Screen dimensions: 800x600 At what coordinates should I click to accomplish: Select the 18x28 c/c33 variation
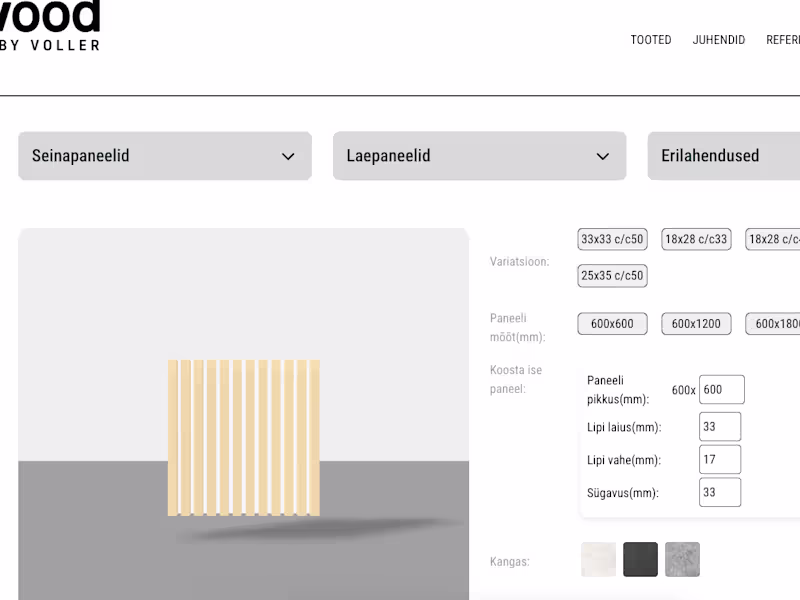point(695,239)
